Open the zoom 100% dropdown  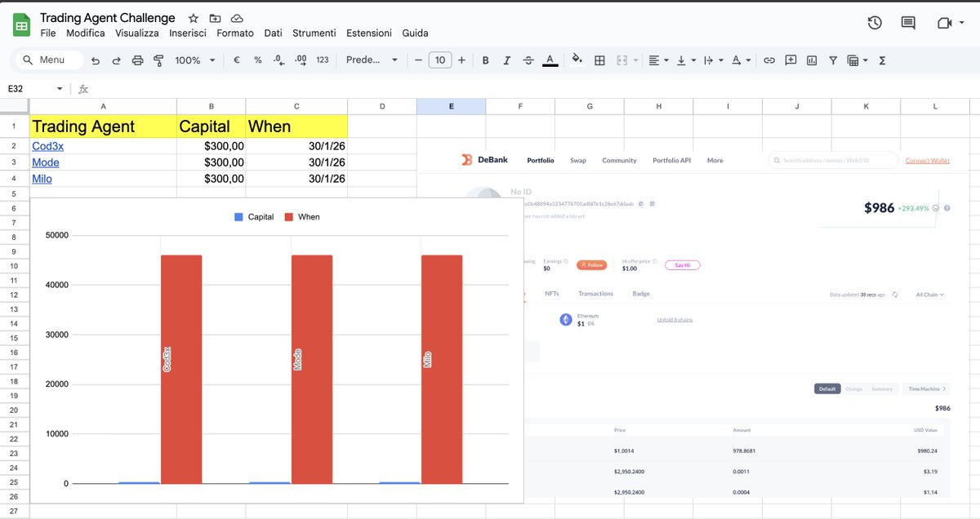coord(195,60)
